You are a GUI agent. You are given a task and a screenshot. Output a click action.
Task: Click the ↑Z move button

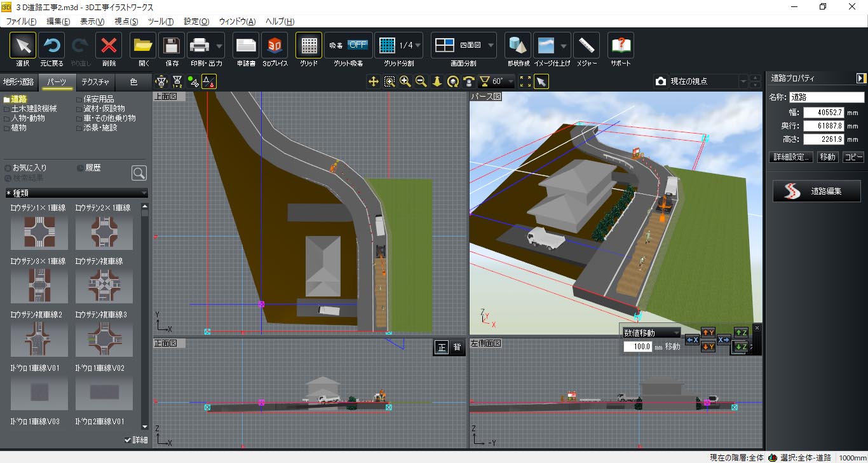click(x=740, y=333)
